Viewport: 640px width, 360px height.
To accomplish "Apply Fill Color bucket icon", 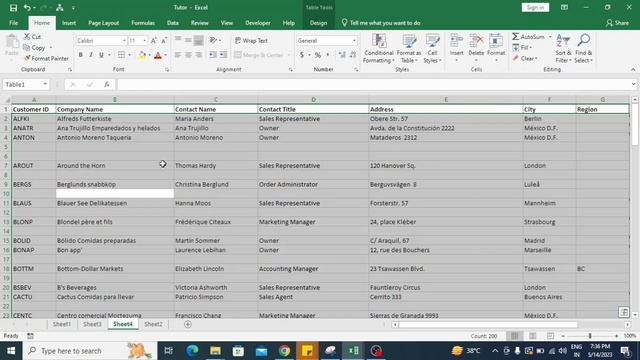I will [x=142, y=55].
